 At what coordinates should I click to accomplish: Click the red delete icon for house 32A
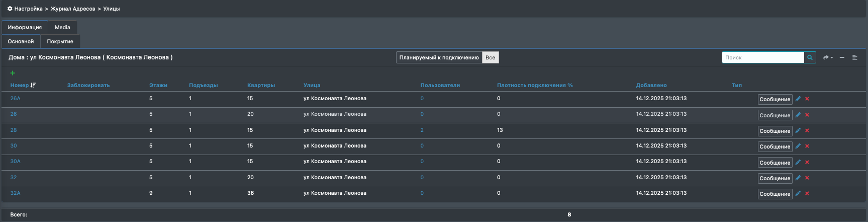(x=807, y=193)
